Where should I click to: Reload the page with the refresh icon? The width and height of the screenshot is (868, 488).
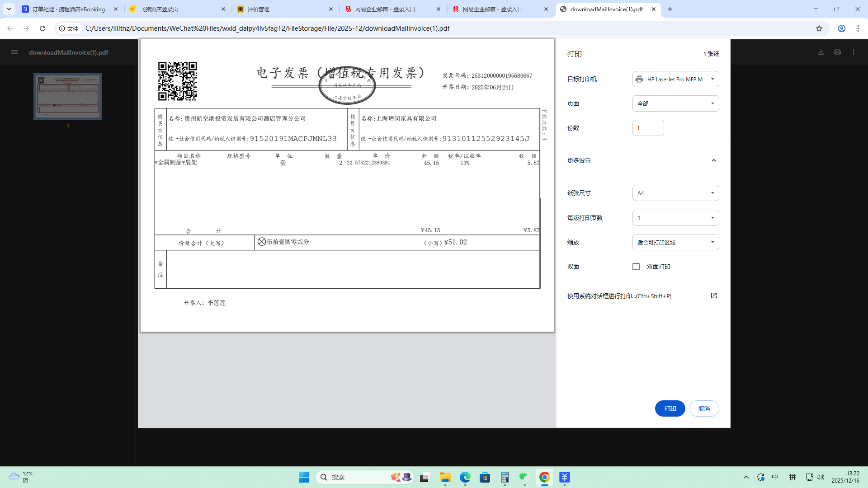(42, 28)
